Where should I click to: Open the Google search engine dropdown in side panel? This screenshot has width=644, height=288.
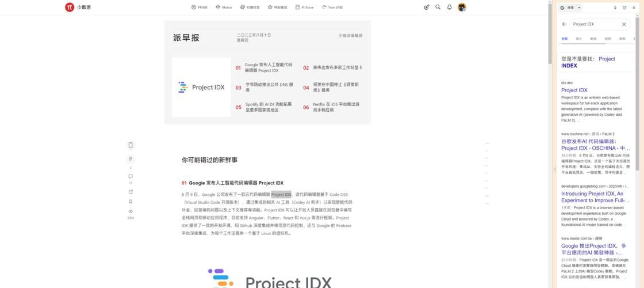pos(571,7)
